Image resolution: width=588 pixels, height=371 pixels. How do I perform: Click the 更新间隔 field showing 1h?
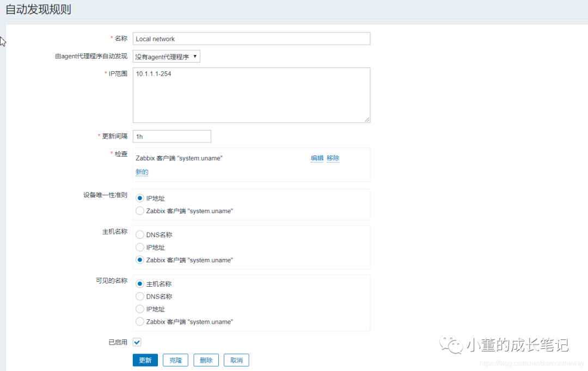click(x=171, y=137)
